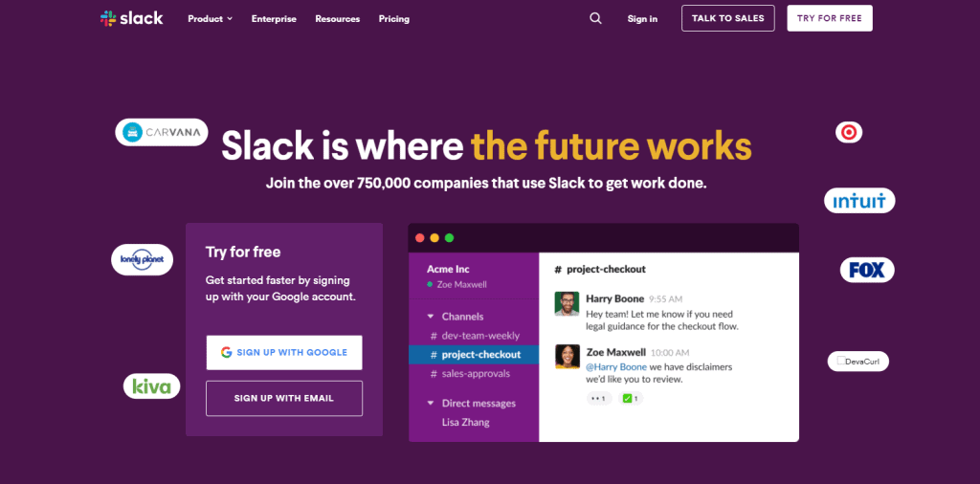Click Sign Up with Email button
This screenshot has height=484, width=980.
[x=284, y=399]
